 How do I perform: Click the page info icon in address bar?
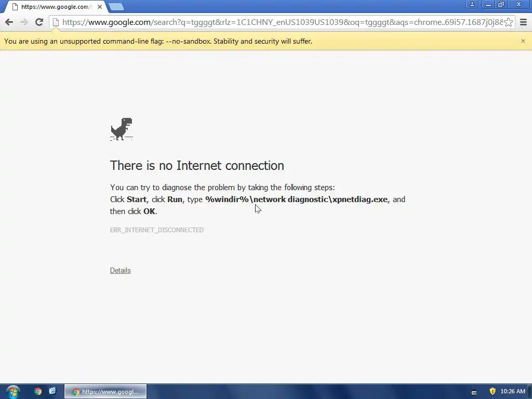[56, 22]
